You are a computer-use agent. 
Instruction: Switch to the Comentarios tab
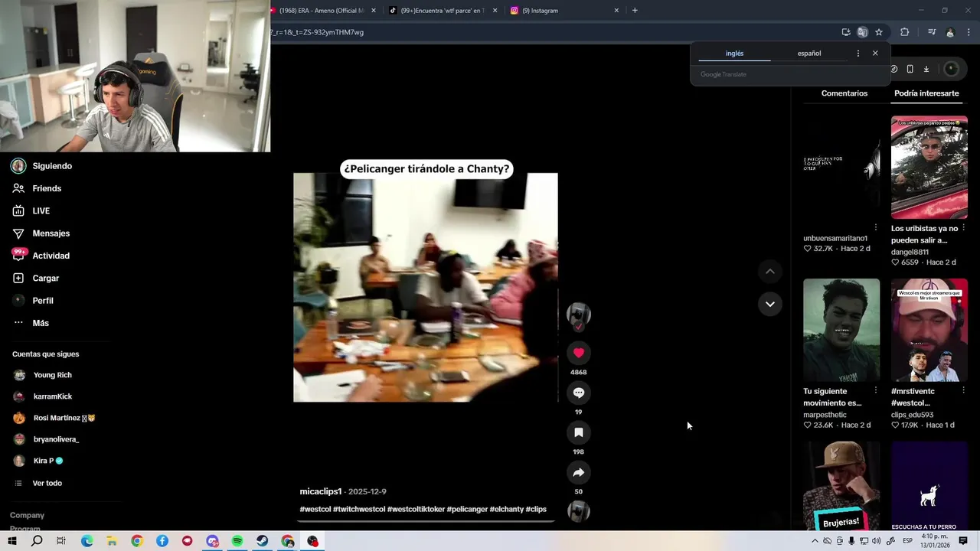[x=844, y=93]
